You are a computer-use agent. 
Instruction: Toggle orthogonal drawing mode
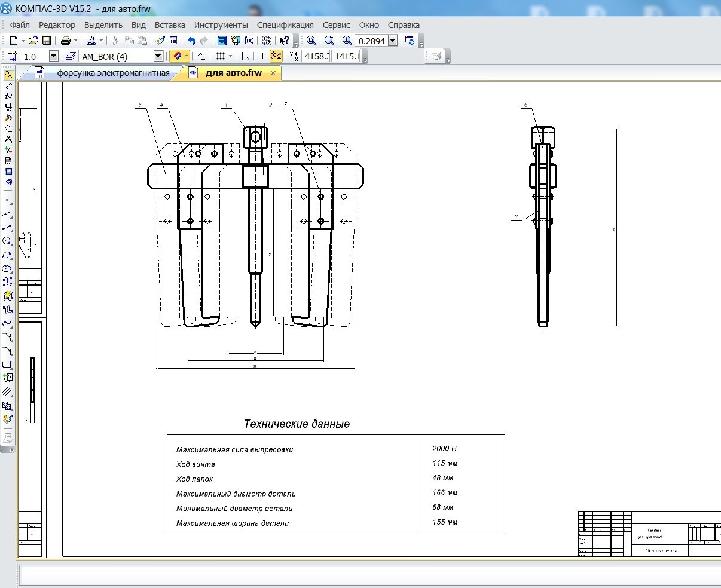[x=263, y=56]
